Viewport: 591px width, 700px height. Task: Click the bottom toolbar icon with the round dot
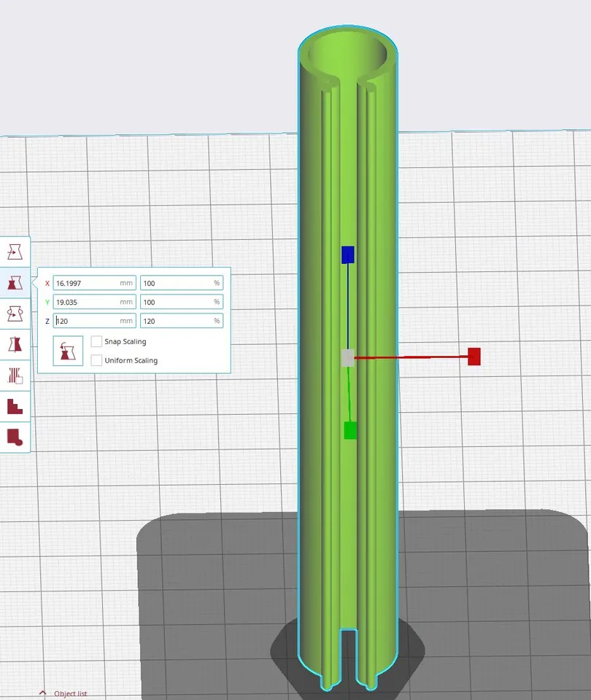[15, 437]
